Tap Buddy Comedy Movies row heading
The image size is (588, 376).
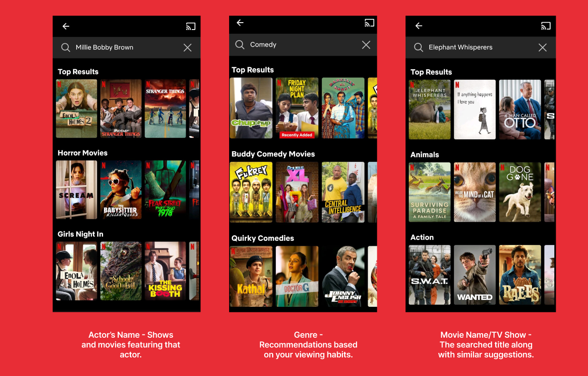(273, 154)
